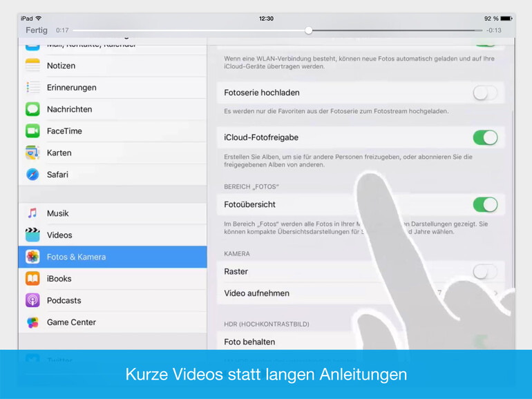Tap Fertig to close the video
The height and width of the screenshot is (399, 532).
(x=37, y=30)
